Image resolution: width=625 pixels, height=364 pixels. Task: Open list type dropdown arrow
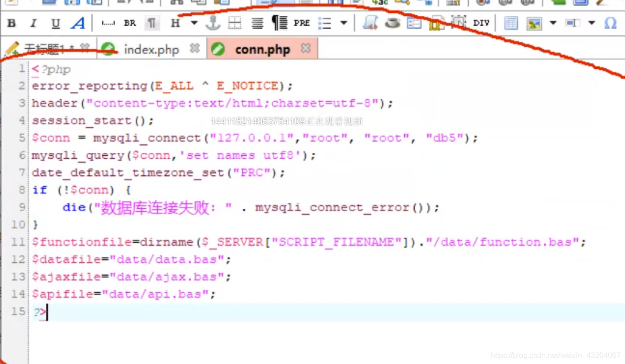pos(344,23)
